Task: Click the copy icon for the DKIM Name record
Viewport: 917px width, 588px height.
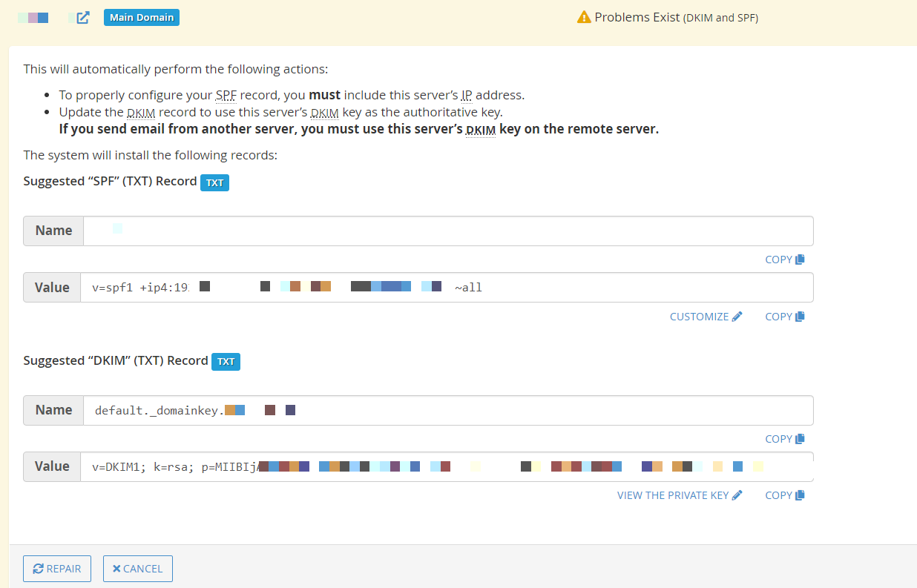Action: point(799,438)
